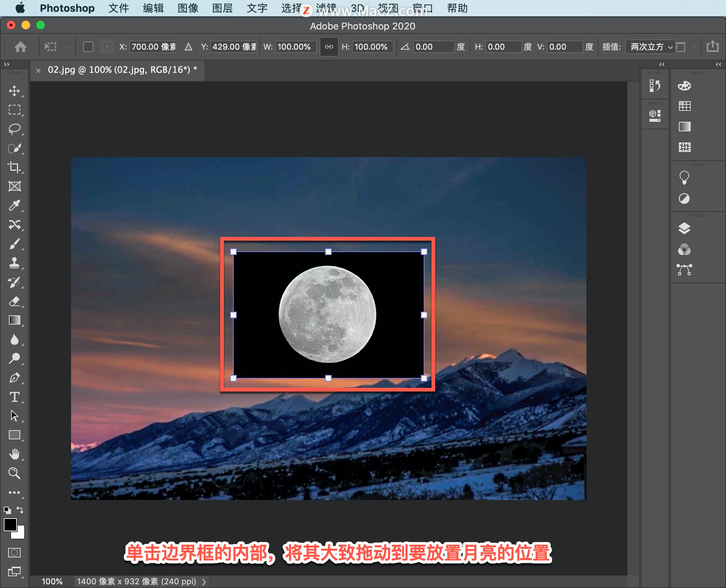Expand the collapsed panel dock arrows
The width and height of the screenshot is (726, 588).
(x=661, y=65)
